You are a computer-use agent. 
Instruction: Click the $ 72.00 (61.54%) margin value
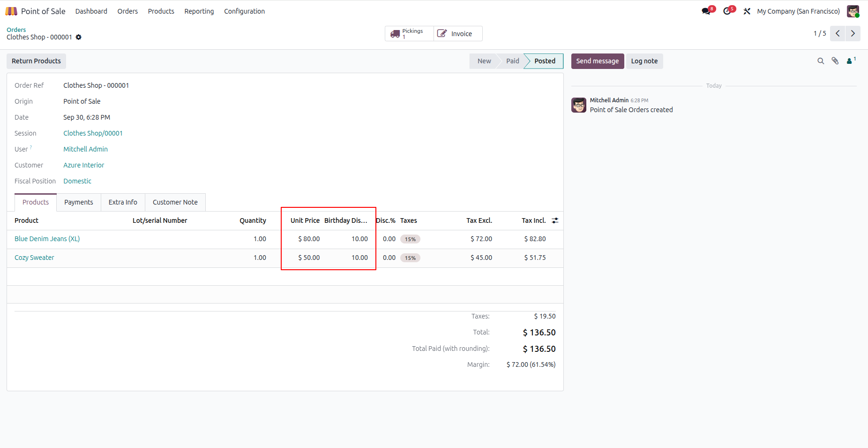click(x=531, y=364)
